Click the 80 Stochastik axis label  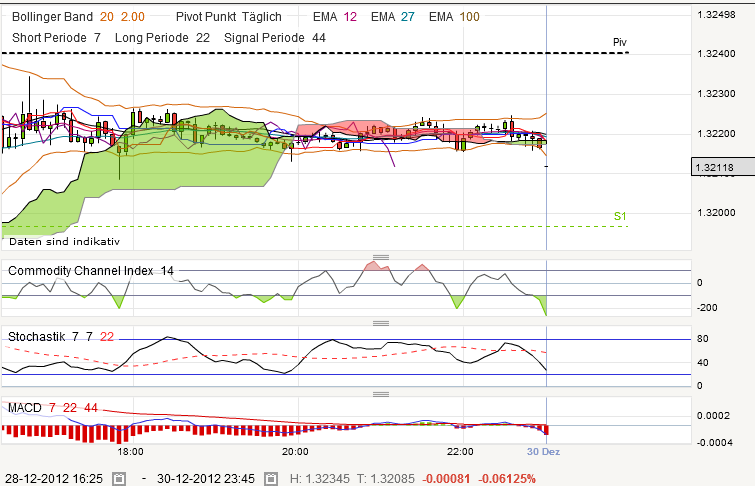click(x=703, y=339)
